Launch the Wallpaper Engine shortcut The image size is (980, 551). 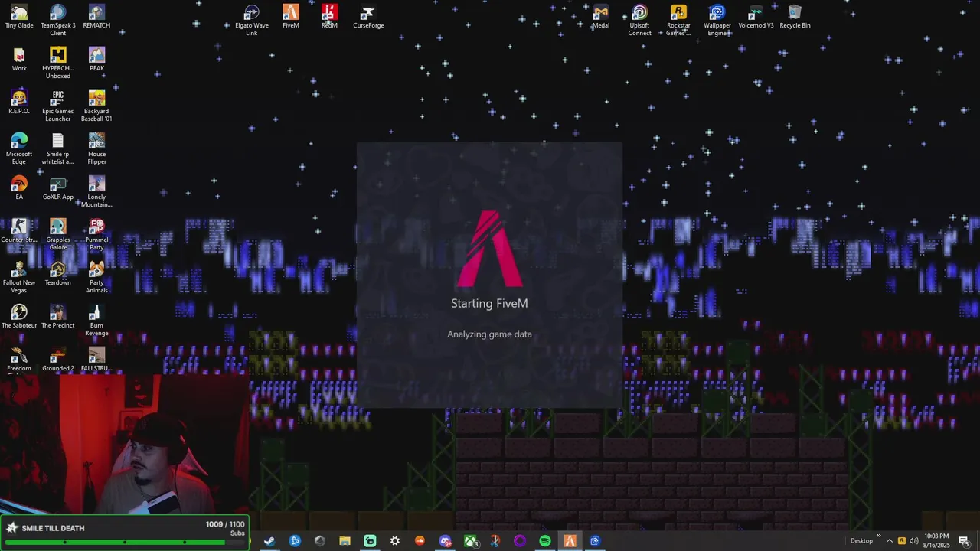coord(717,20)
